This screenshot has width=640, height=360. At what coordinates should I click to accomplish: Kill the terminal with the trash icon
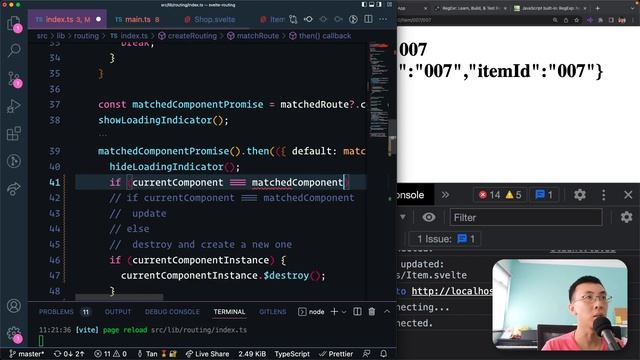coord(371,311)
